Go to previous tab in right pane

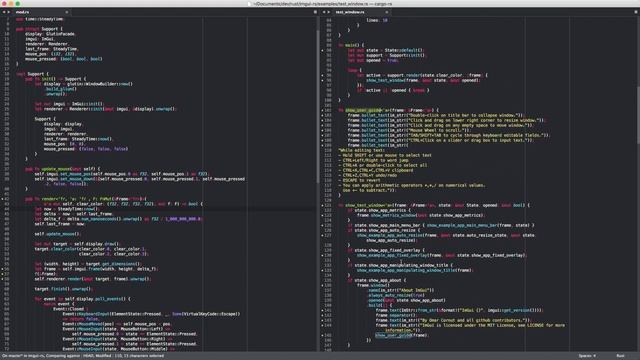pos(324,12)
